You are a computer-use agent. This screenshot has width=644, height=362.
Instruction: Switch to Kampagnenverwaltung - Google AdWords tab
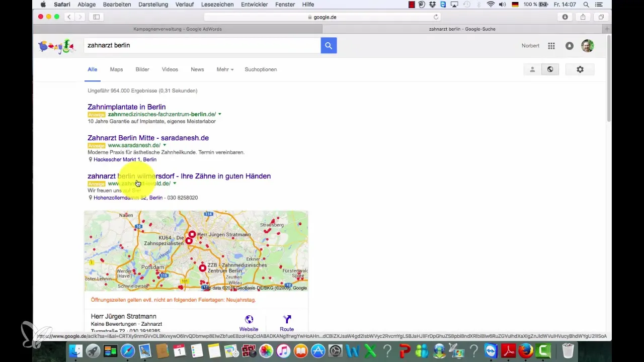click(x=178, y=29)
